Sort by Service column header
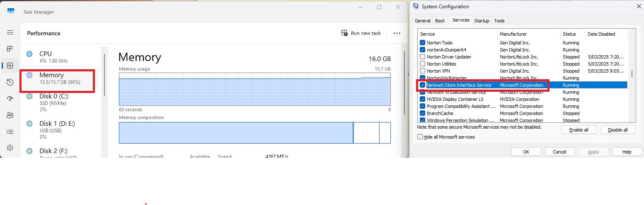Screen dimensions: 644x205 458,34
